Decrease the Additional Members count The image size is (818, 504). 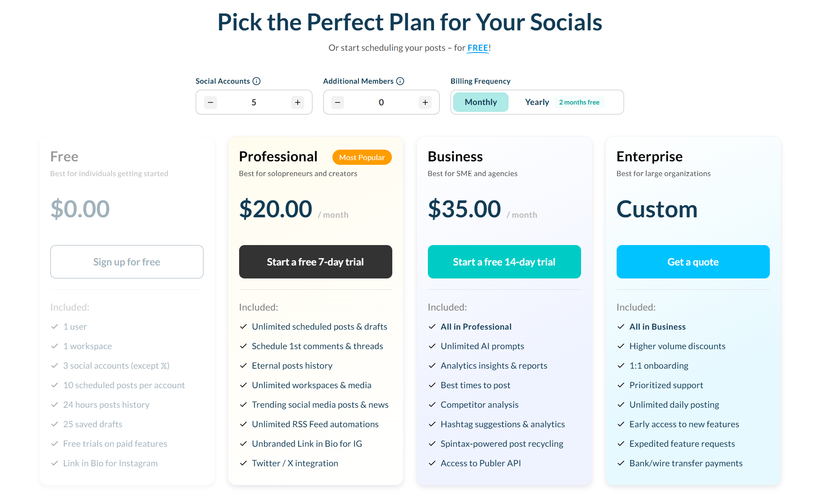point(338,102)
